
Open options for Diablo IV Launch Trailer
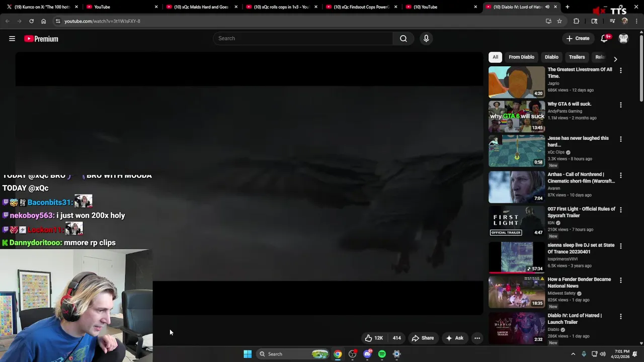[620, 316]
